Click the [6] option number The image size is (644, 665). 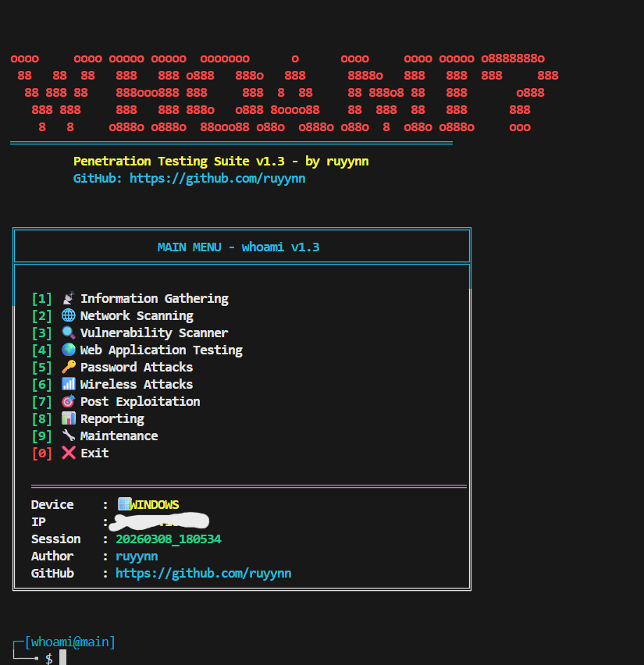[42, 385]
